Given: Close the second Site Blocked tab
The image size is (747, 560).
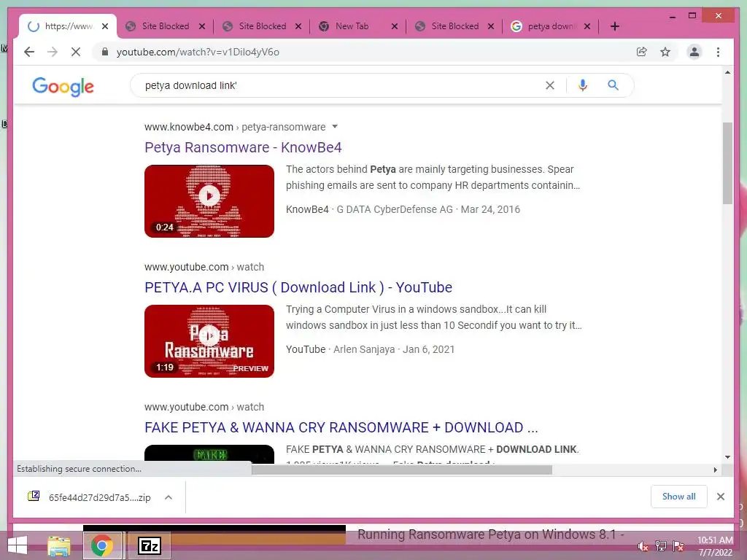Looking at the screenshot, I should (x=298, y=27).
